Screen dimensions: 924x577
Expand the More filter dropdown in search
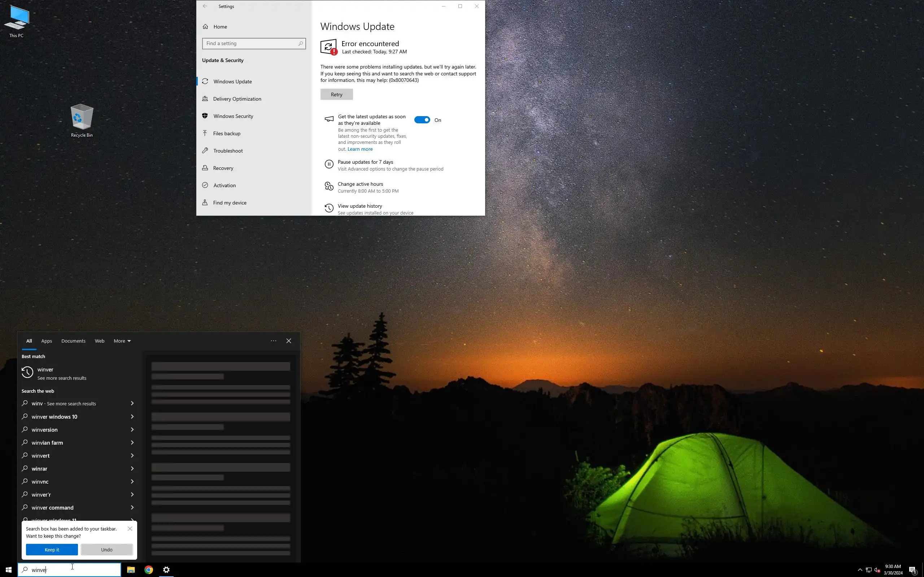pyautogui.click(x=122, y=341)
